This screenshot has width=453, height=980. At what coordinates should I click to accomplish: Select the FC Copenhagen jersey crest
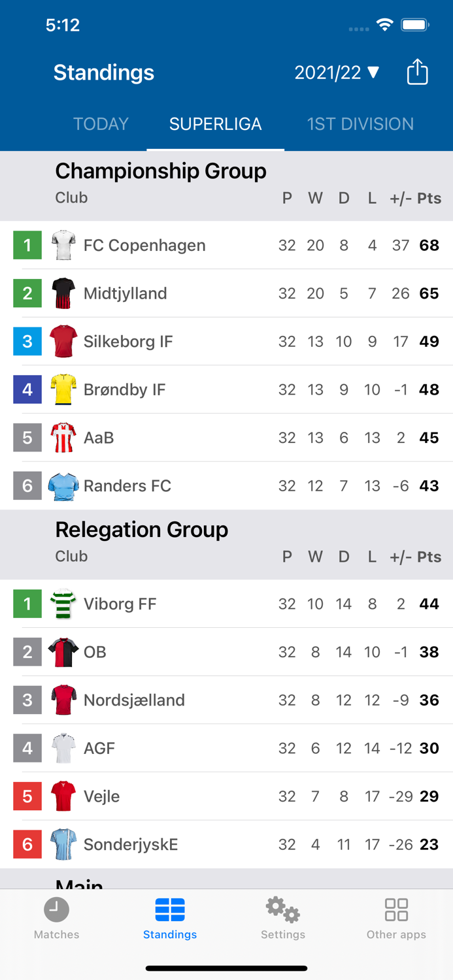point(63,245)
